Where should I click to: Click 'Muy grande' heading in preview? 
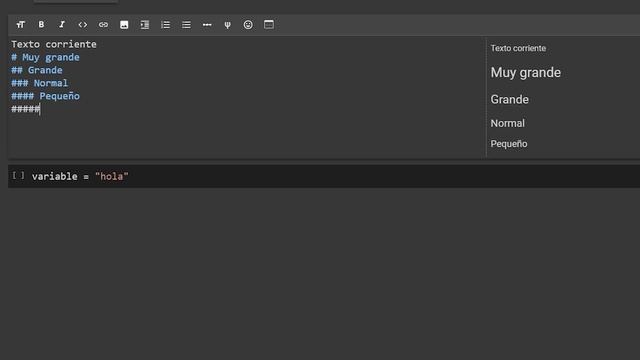(x=526, y=73)
